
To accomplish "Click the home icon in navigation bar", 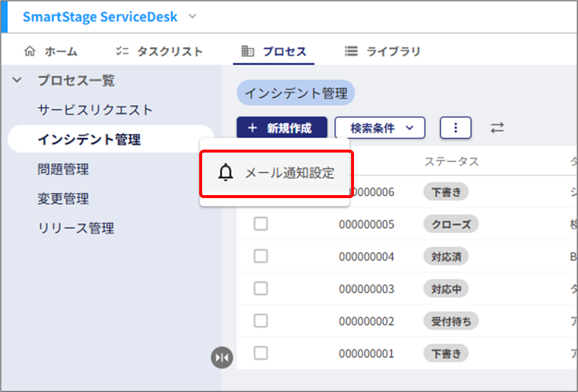I will [30, 51].
